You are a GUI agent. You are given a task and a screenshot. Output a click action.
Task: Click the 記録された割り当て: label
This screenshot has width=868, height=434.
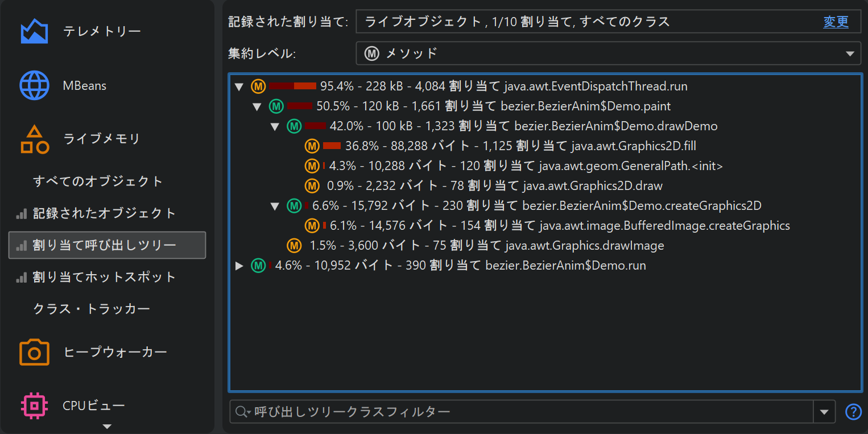pyautogui.click(x=288, y=22)
